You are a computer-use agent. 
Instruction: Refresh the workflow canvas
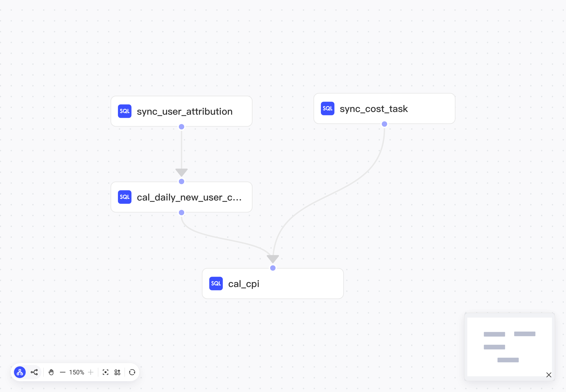[x=132, y=372]
